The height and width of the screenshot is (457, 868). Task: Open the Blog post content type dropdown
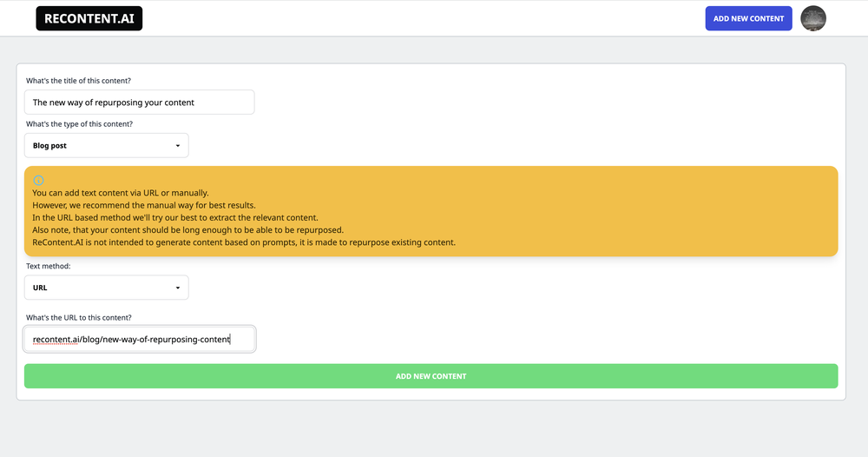106,146
